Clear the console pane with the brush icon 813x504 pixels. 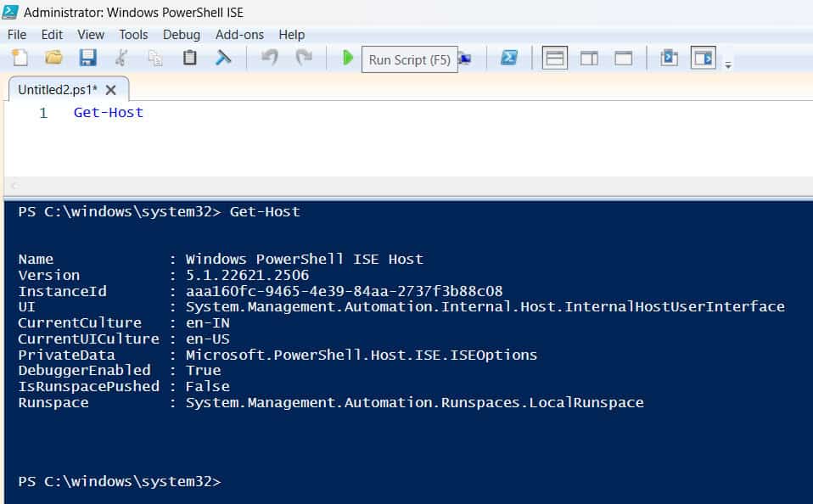click(223, 58)
